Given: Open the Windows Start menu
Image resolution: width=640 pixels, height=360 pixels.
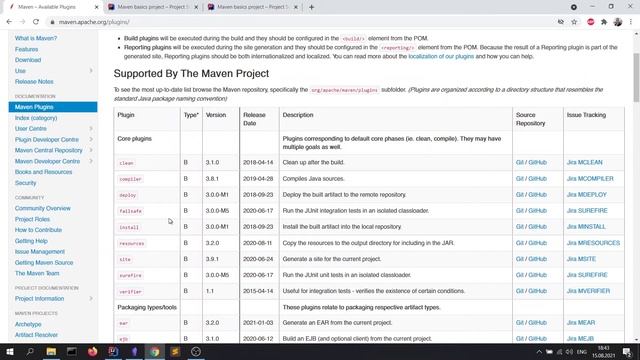Looking at the screenshot, I should [9, 351].
